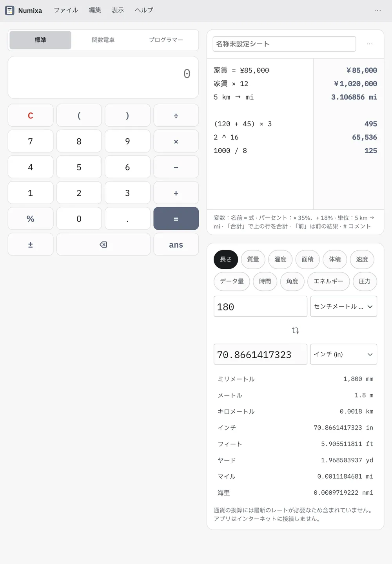Select the エネルギー unit category
The height and width of the screenshot is (564, 392).
tap(328, 281)
